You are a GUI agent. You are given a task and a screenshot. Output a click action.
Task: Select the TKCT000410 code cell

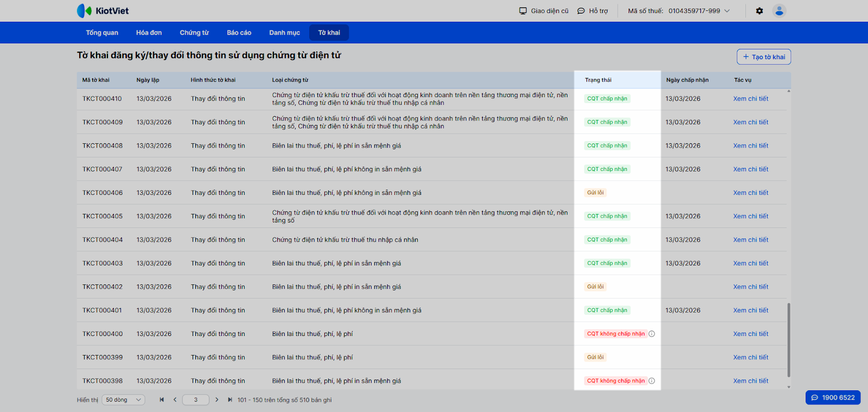coord(102,99)
